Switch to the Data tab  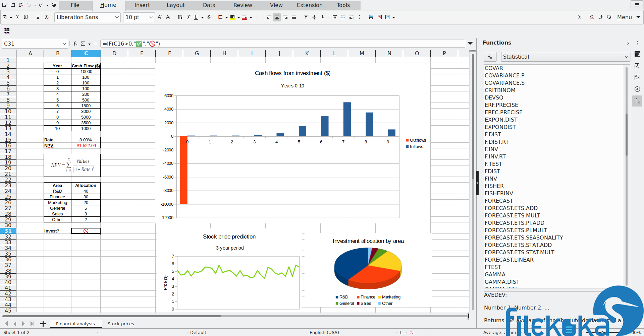(209, 5)
